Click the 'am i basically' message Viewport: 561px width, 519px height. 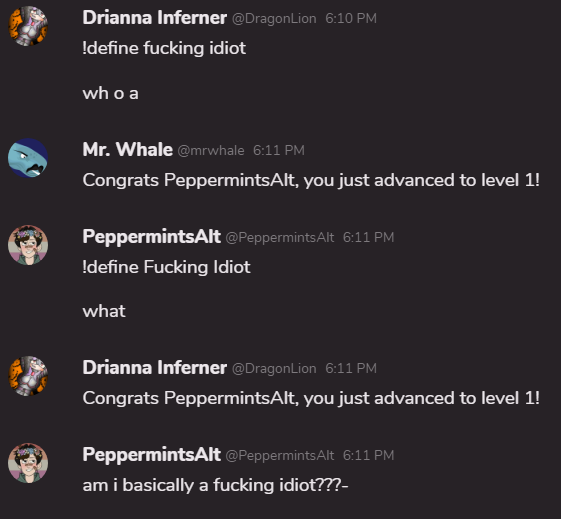pyautogui.click(x=215, y=485)
